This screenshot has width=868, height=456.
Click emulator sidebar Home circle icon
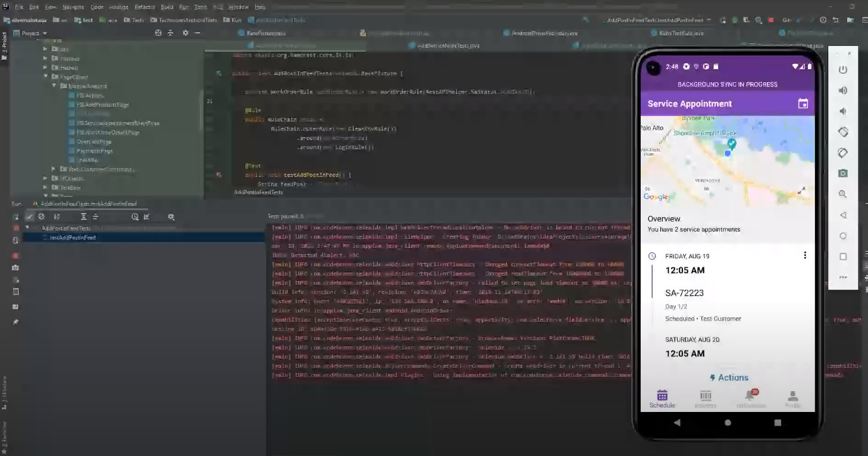coord(842,236)
